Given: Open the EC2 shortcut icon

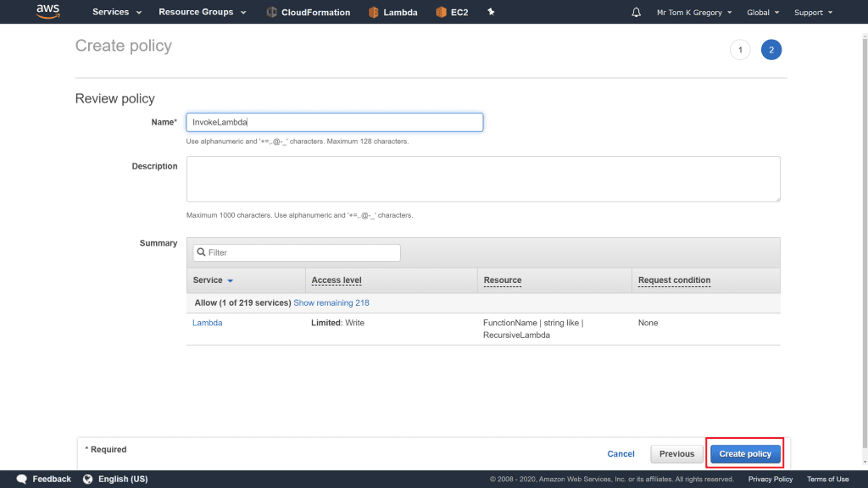Looking at the screenshot, I should point(441,13).
